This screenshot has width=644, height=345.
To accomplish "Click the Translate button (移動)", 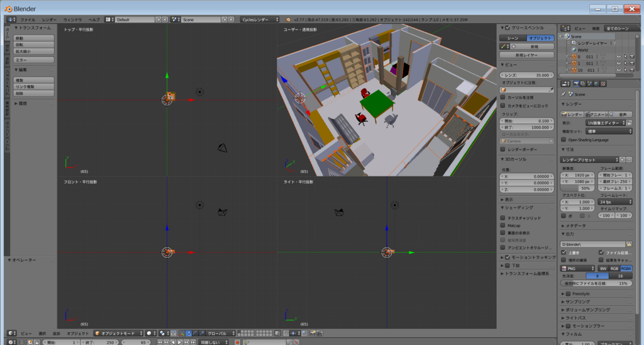I will point(34,38).
